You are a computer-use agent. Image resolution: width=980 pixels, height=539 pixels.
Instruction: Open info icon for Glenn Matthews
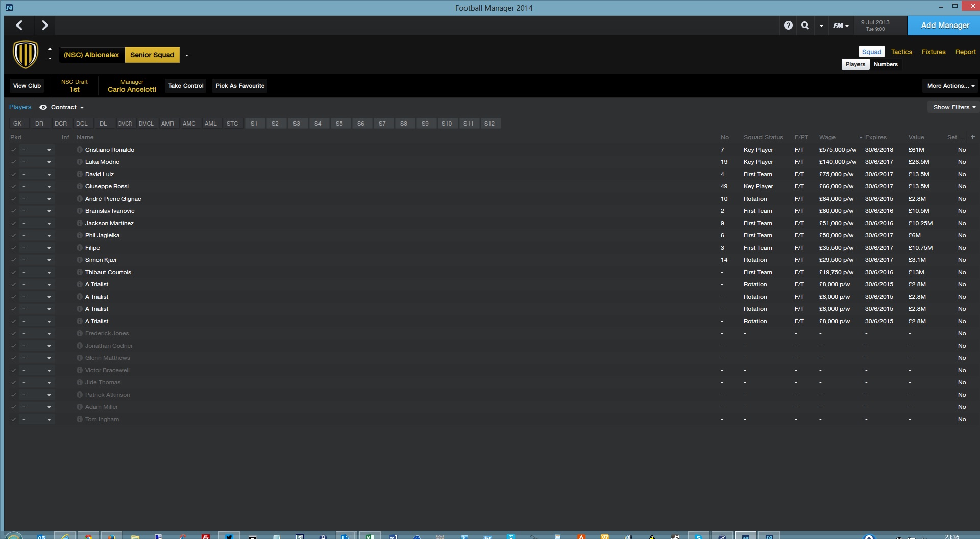pyautogui.click(x=80, y=358)
